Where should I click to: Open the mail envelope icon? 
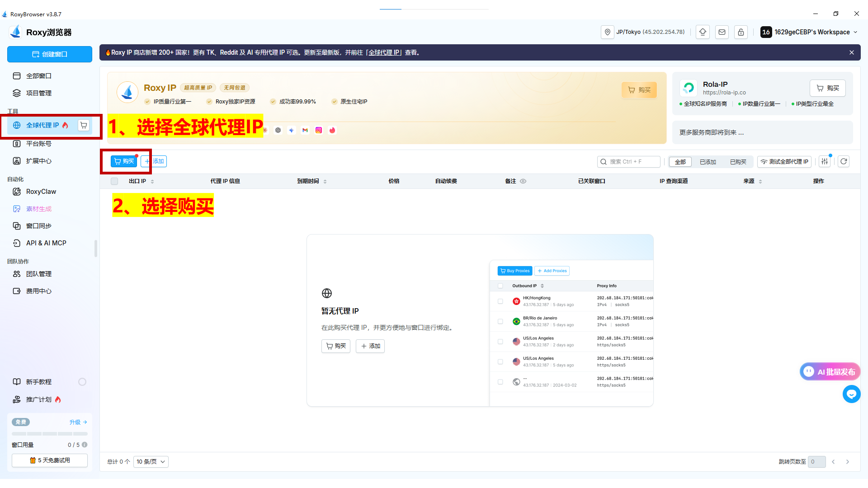[722, 32]
